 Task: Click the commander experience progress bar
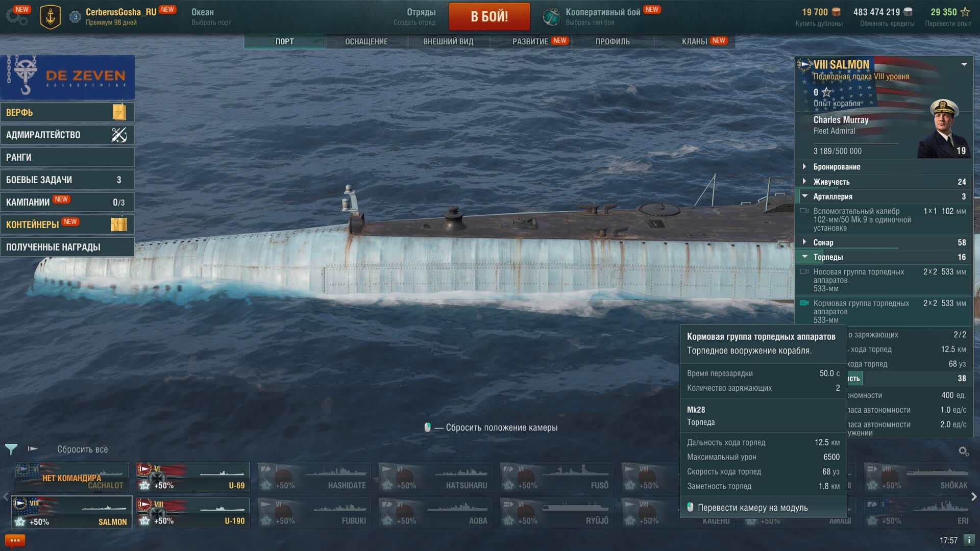tap(855, 144)
